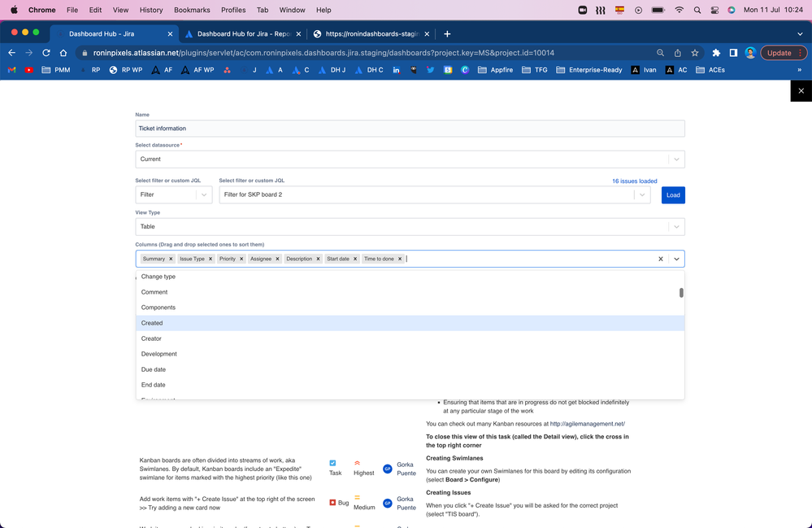This screenshot has width=812, height=528.
Task: Open the agilemanagement.net link
Action: point(587,423)
